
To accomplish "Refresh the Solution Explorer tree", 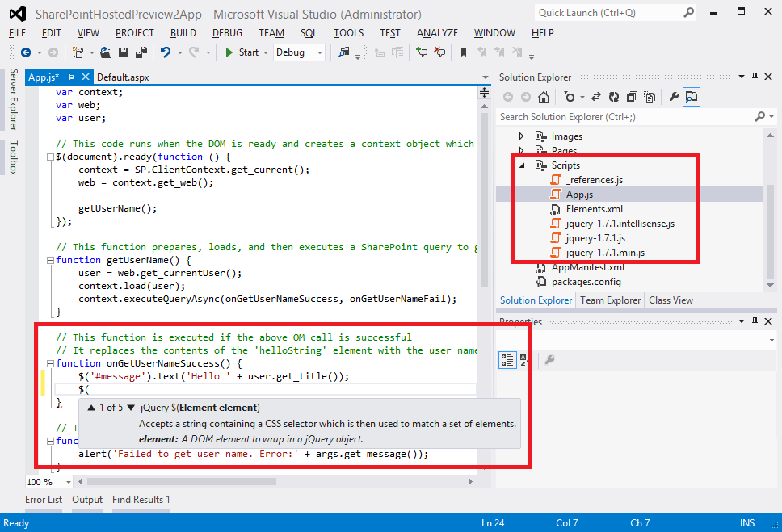I will [x=614, y=97].
